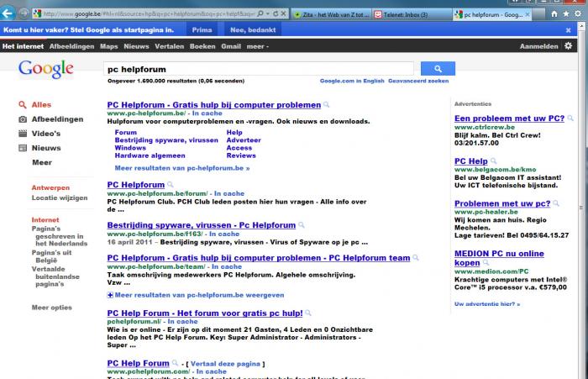Switch to the Zita tab
This screenshot has height=379, width=588.
click(x=332, y=14)
